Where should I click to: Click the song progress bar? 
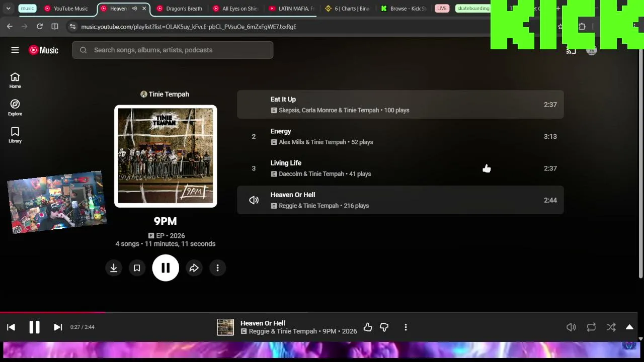(319, 312)
